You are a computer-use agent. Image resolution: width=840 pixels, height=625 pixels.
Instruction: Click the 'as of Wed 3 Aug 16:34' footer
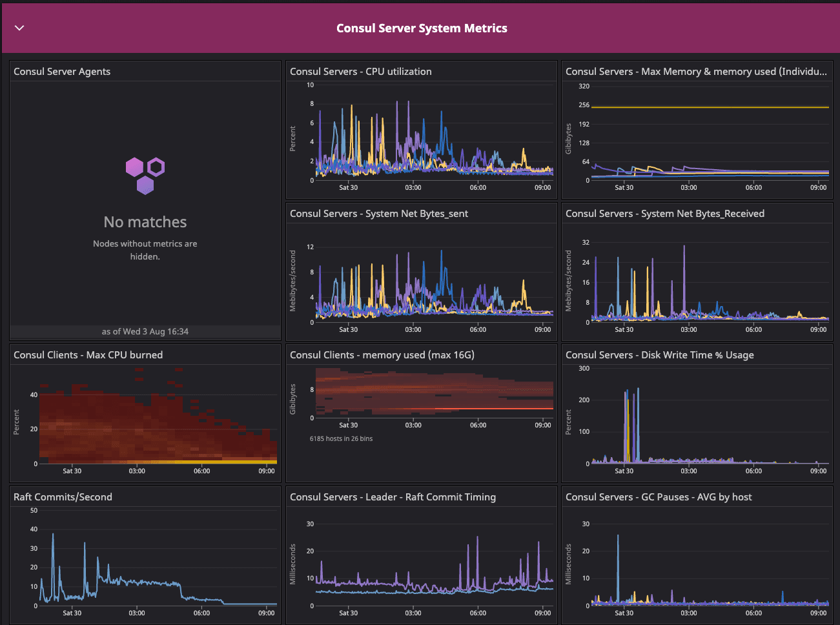tap(145, 332)
